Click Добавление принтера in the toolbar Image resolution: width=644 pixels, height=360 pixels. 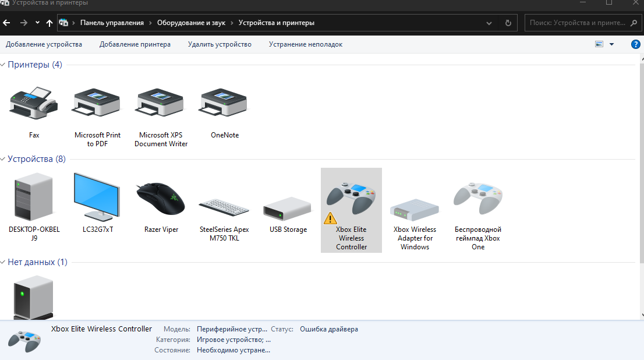tap(135, 44)
